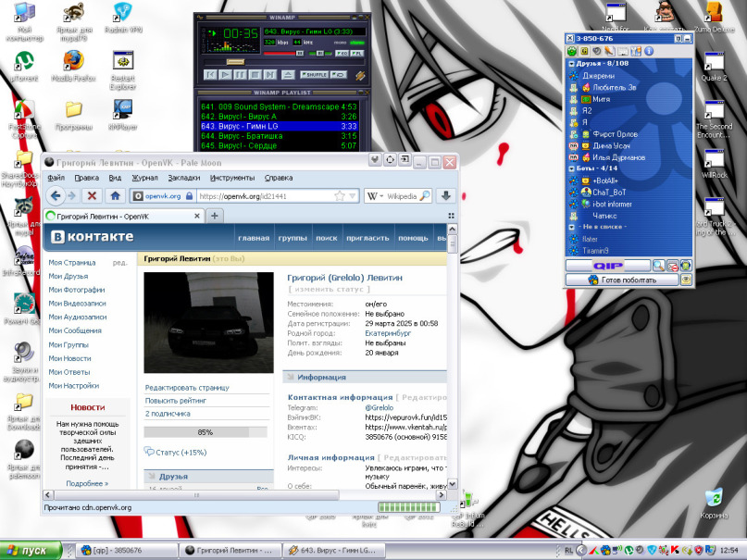Click the bookmark star in address bar
The image size is (747, 560).
coord(339,195)
